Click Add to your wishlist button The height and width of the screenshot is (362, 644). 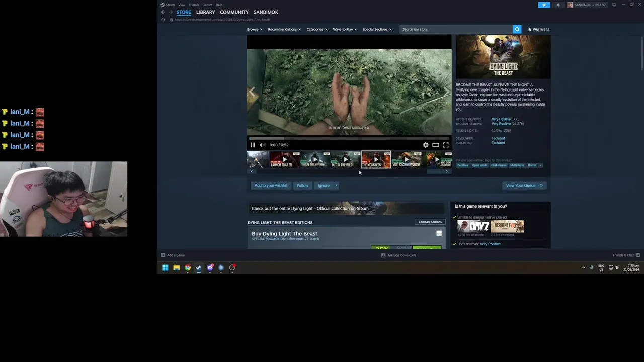point(271,186)
